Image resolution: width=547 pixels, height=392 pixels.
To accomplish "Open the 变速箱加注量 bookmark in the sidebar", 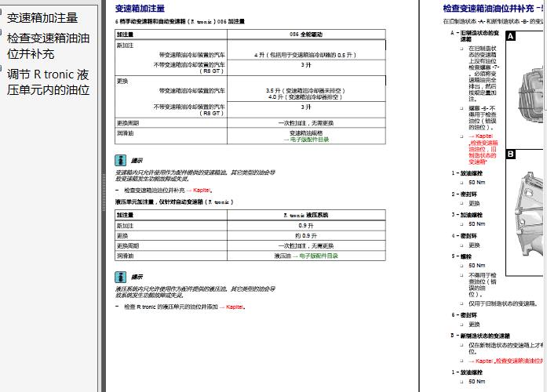I will point(42,18).
